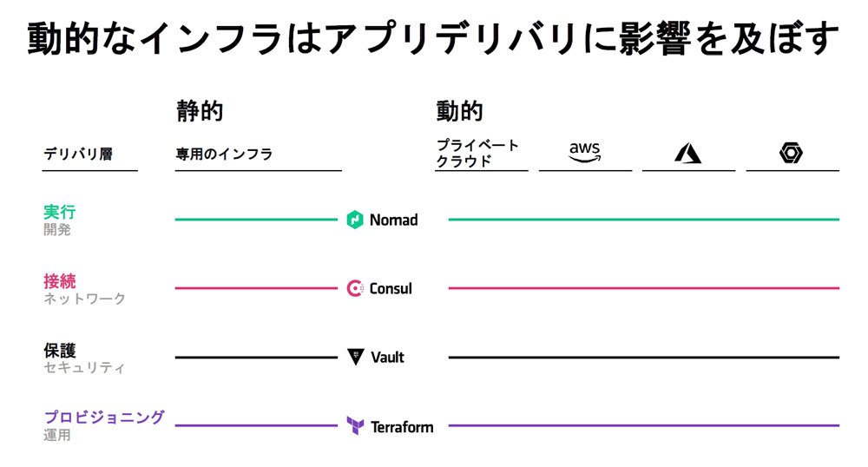Select the AWS logo
Screen dimensions: 868x467
(584, 153)
